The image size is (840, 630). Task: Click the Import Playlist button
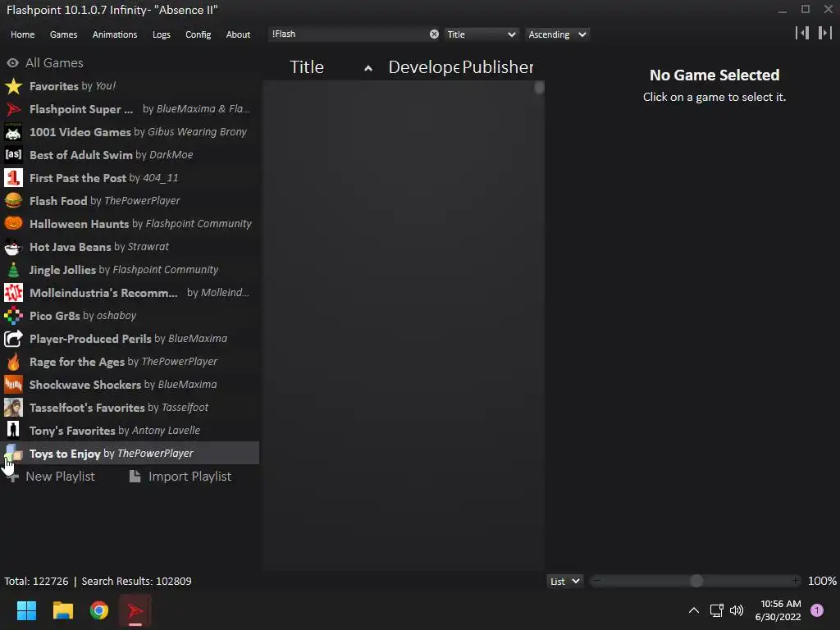180,477
